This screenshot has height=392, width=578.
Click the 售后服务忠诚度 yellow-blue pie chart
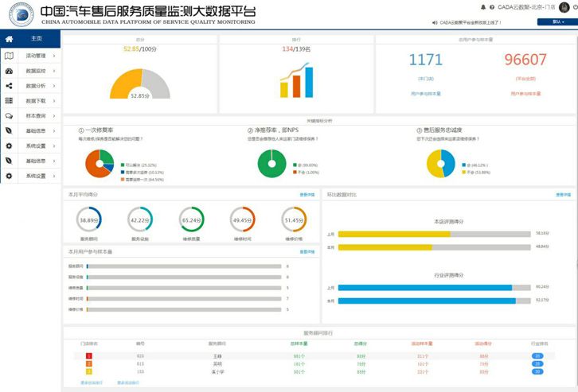441,164
